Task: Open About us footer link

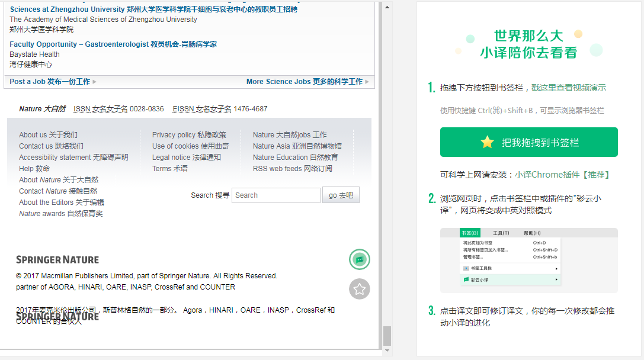Action: [48, 134]
